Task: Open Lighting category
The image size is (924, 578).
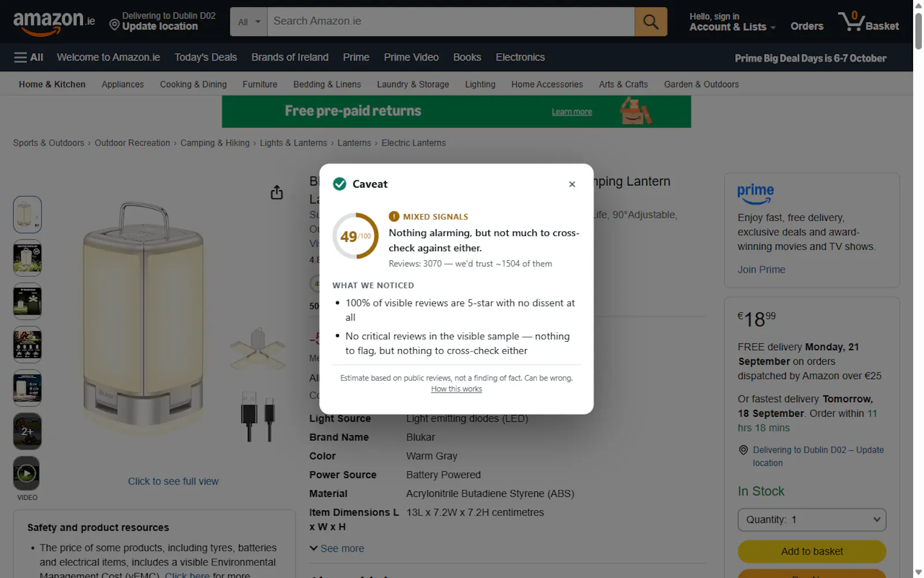Action: [480, 84]
